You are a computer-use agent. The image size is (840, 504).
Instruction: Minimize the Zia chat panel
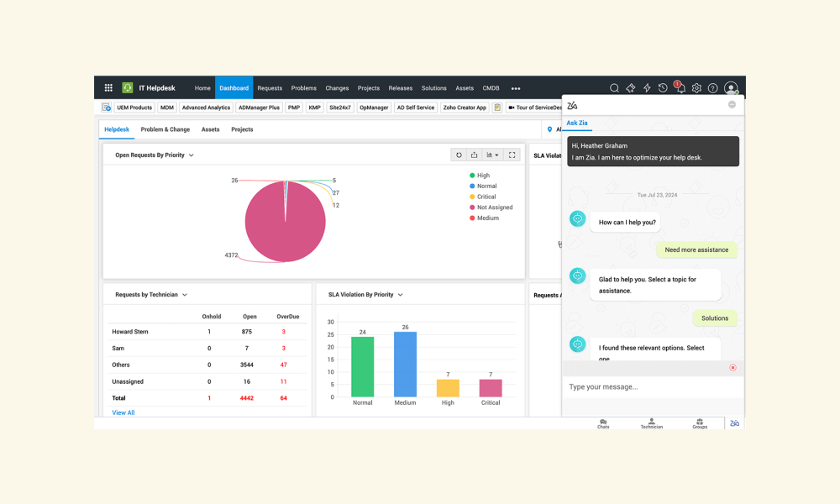coord(732,104)
